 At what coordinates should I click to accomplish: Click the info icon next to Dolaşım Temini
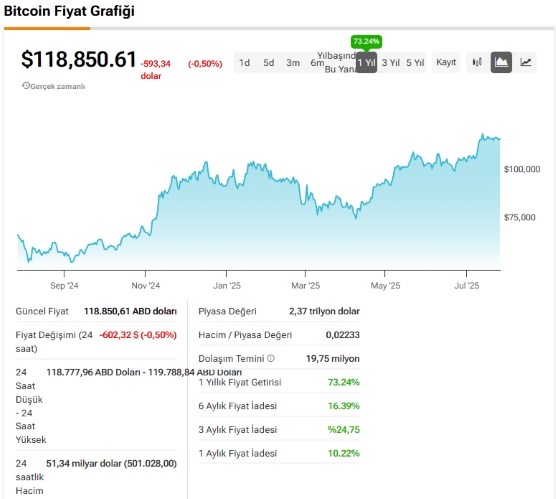[271, 358]
